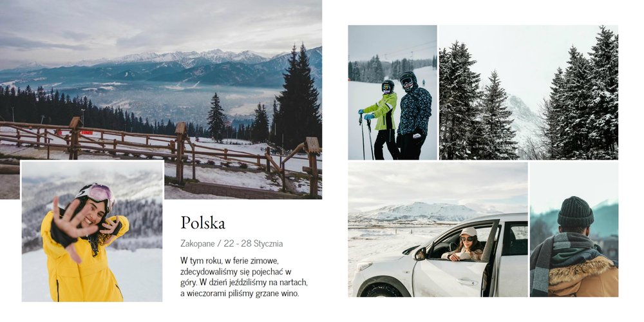Viewport: 644px width, 322px height.
Task: Click the woman in yellow jacket photo
Action: pyautogui.click(x=92, y=231)
